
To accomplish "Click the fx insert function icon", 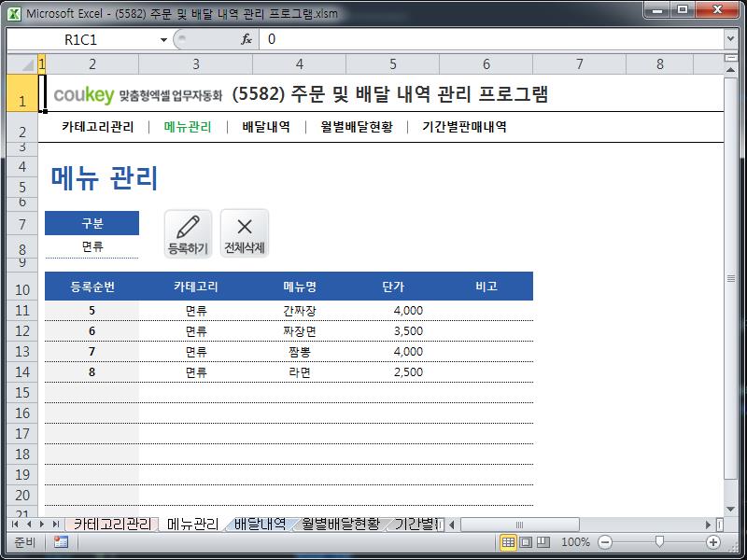I will pos(246,39).
